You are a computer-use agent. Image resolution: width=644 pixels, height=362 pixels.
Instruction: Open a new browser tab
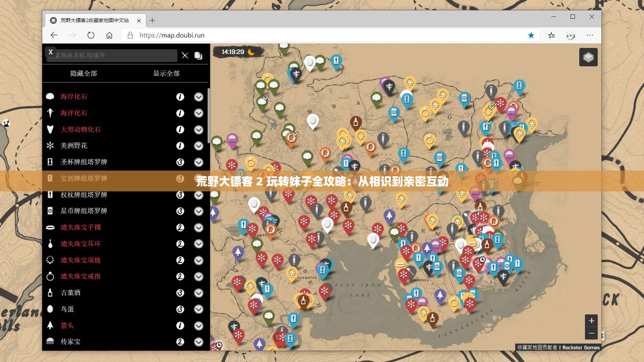[x=152, y=20]
